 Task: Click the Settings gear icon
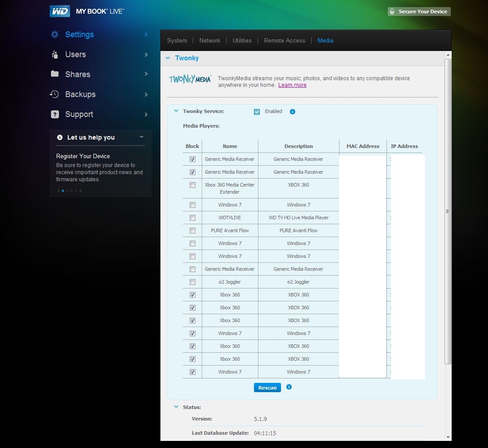(55, 34)
